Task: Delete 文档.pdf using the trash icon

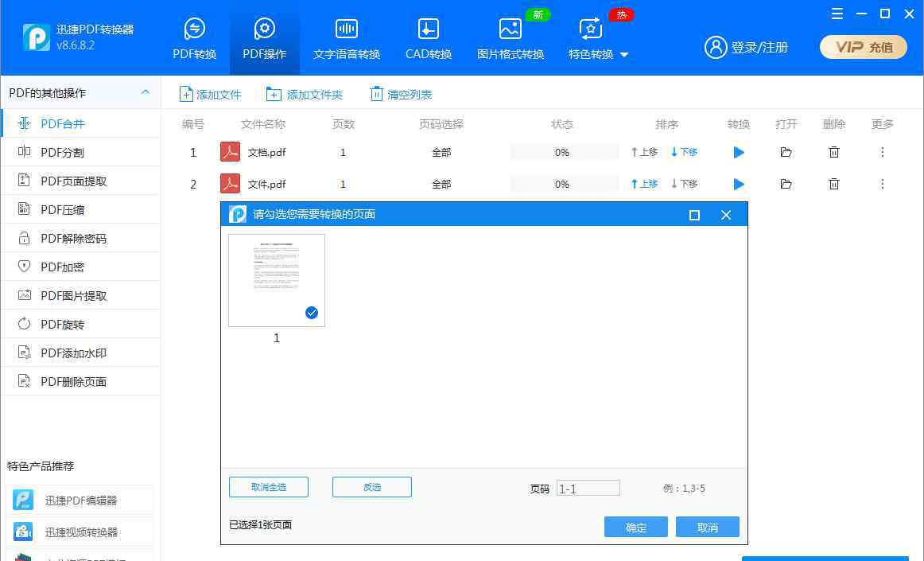Action: click(833, 152)
